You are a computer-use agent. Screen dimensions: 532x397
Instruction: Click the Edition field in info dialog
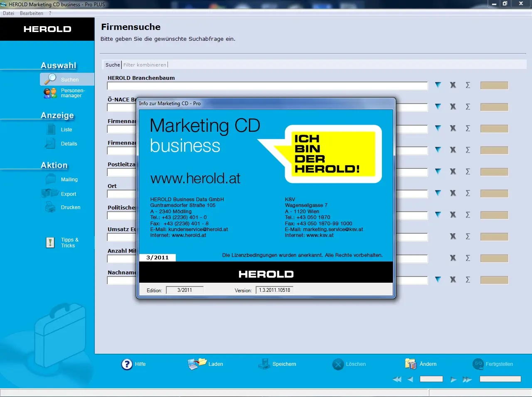pos(185,290)
